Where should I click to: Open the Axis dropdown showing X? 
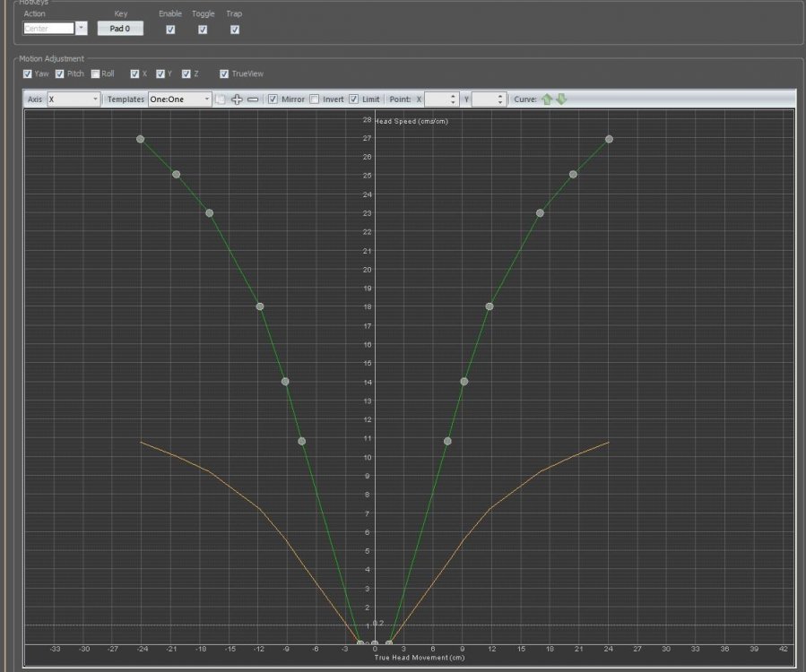click(x=74, y=99)
